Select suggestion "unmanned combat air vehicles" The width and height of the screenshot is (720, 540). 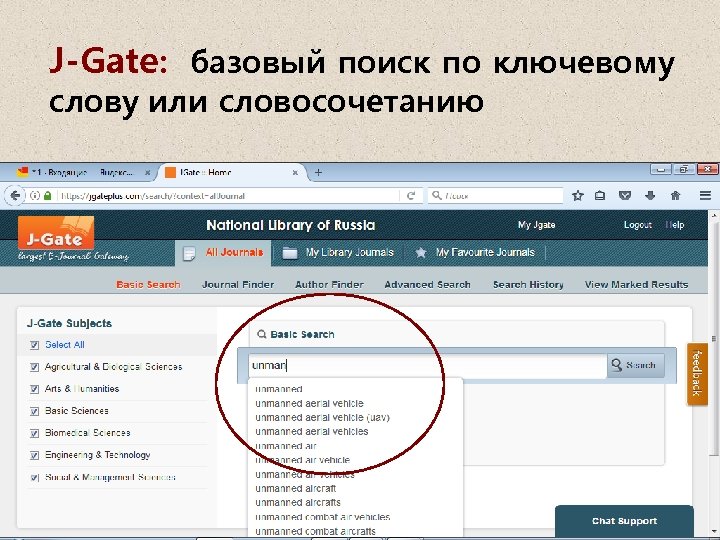coord(322,517)
